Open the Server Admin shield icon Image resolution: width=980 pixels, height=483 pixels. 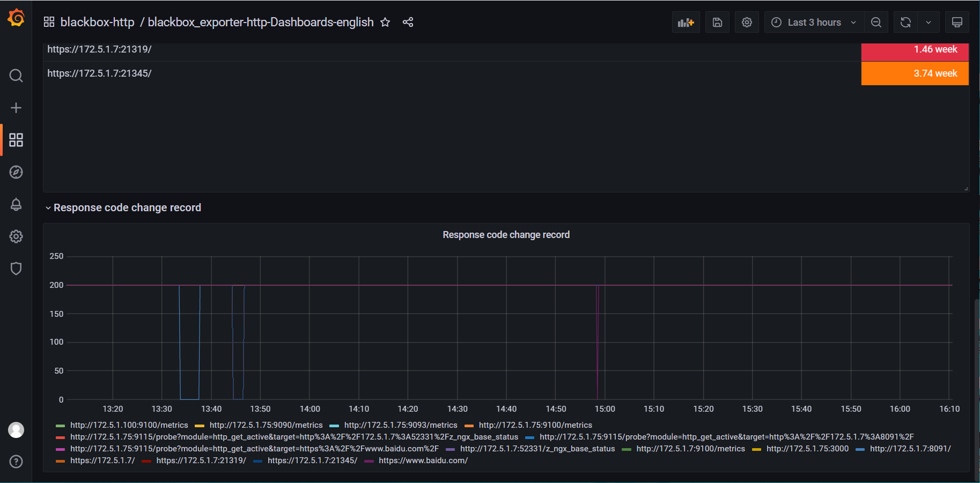pyautogui.click(x=16, y=269)
